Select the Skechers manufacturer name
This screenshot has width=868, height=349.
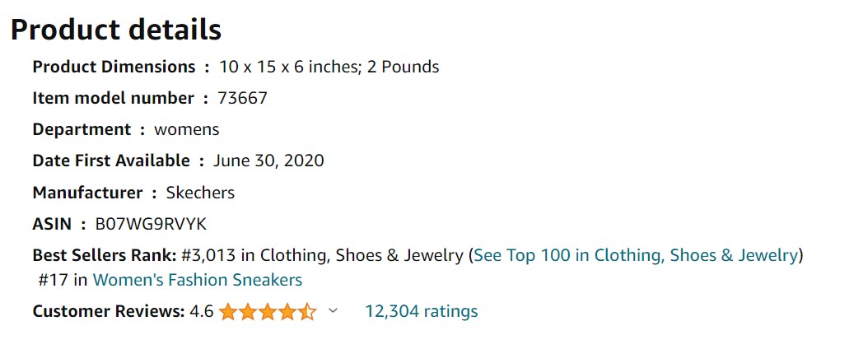pos(200,193)
